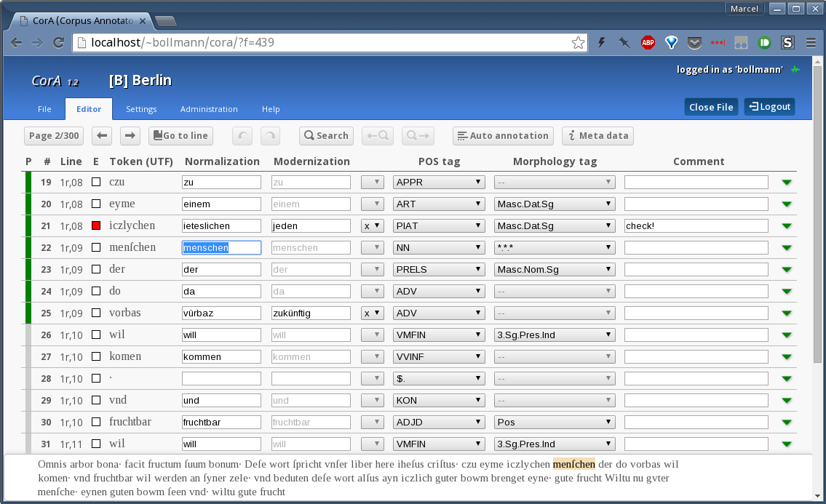Click the undo arrow icon in toolbar
The height and width of the screenshot is (504, 826).
coord(242,135)
